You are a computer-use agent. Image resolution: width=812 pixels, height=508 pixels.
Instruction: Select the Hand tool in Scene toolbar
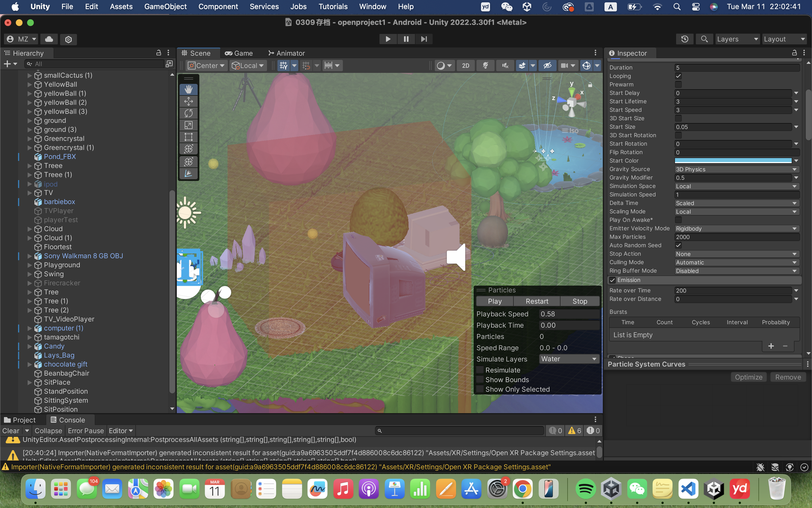pyautogui.click(x=188, y=89)
